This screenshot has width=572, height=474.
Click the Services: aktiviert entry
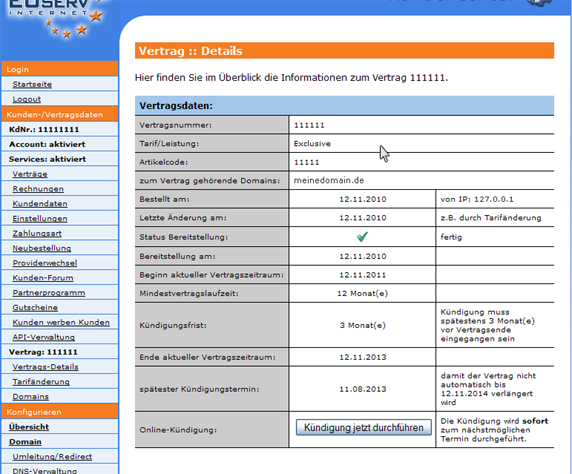coord(47,159)
